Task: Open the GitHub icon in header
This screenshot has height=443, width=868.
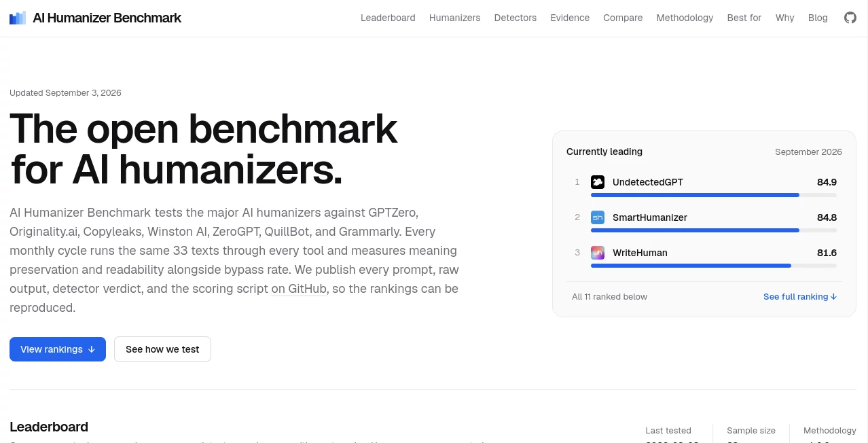Action: pos(850,18)
